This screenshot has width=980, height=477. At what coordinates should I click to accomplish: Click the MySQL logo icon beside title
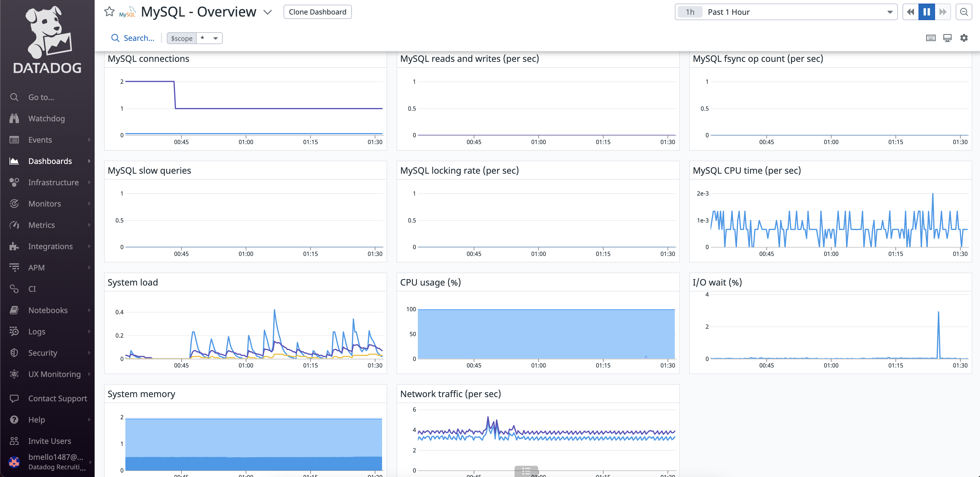coord(127,12)
